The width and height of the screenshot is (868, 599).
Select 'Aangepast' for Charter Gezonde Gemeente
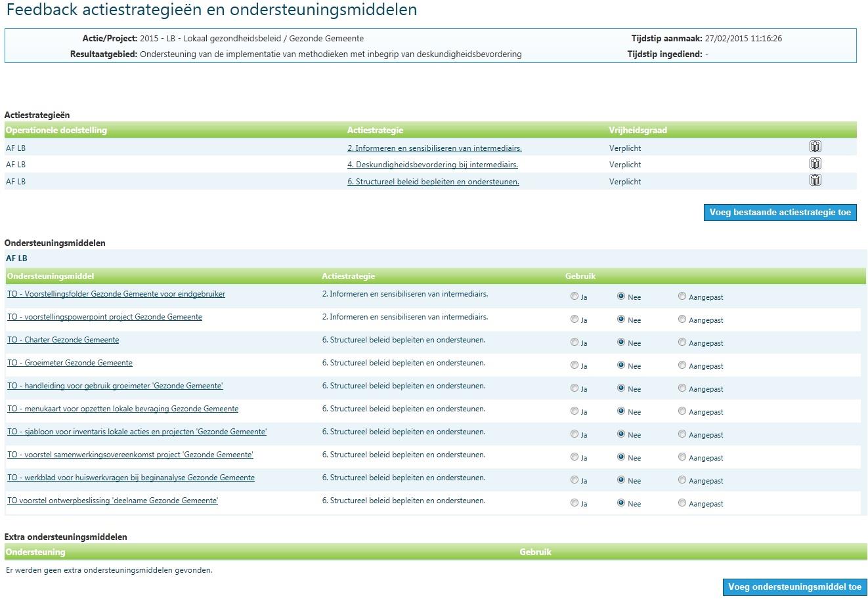[x=682, y=342]
